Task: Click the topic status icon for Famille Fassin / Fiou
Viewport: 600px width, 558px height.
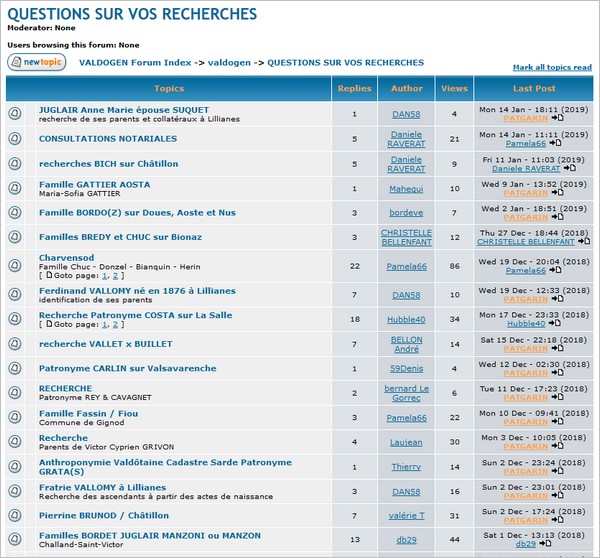Action: click(15, 417)
